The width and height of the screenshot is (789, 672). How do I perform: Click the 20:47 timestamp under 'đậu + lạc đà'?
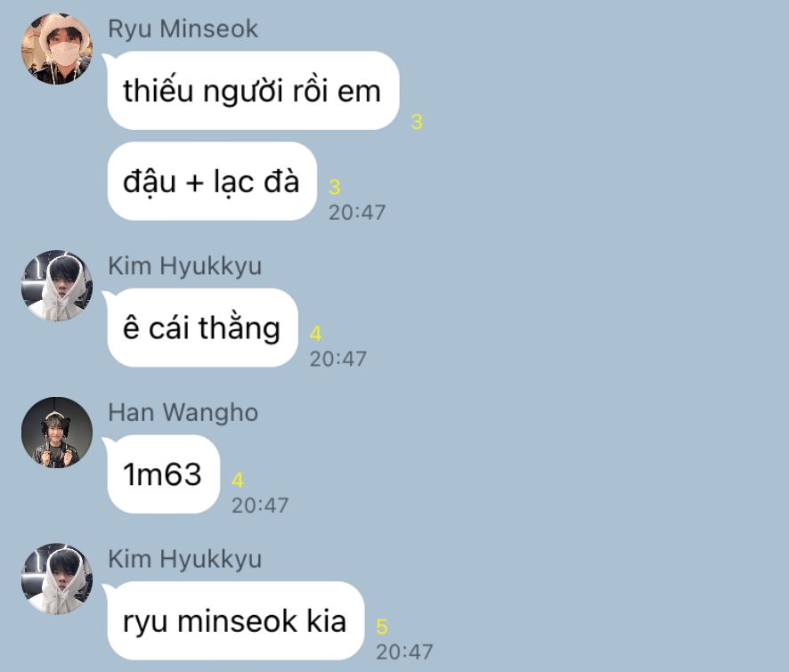coord(357,212)
